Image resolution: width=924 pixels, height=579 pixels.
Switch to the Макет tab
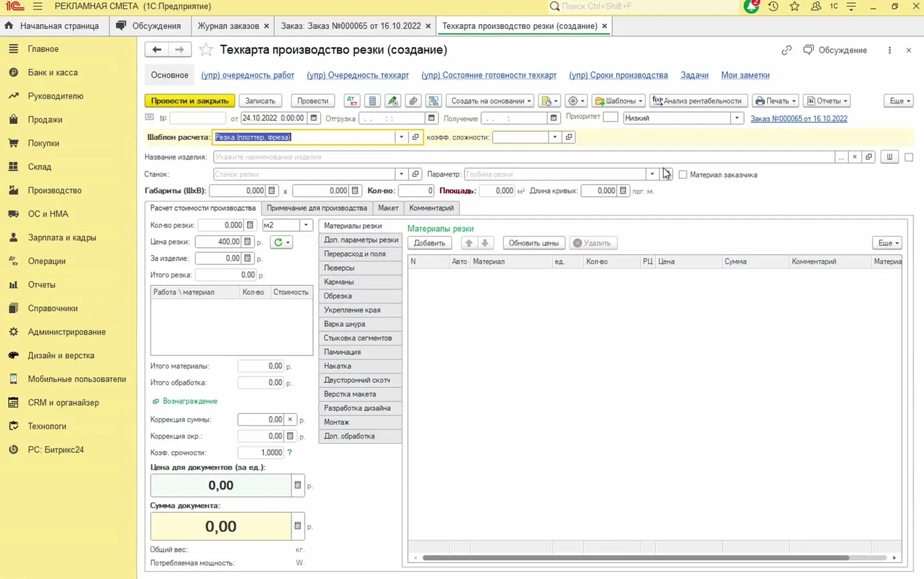[388, 208]
